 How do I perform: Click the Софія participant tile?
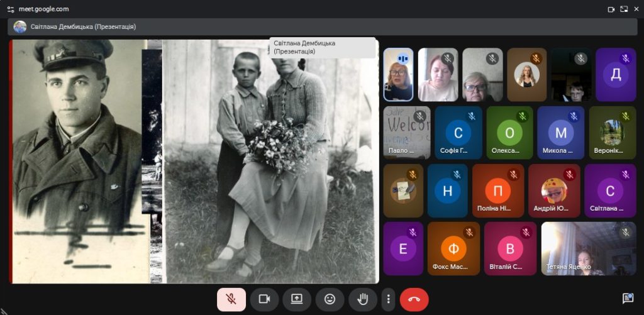(x=458, y=133)
